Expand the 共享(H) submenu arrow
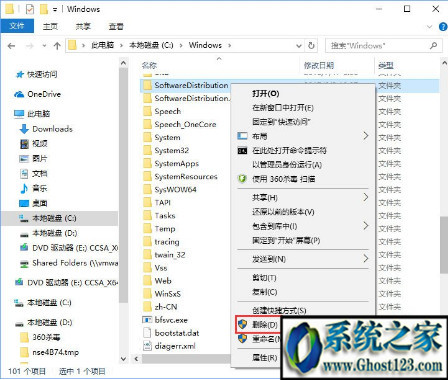The height and width of the screenshot is (380, 448). [366, 197]
